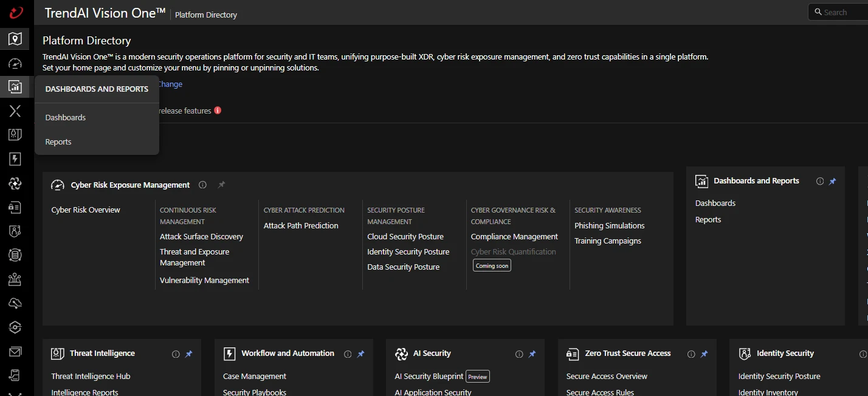Image resolution: width=868 pixels, height=396 pixels.
Task: Open Compliance Management
Action: click(x=514, y=236)
